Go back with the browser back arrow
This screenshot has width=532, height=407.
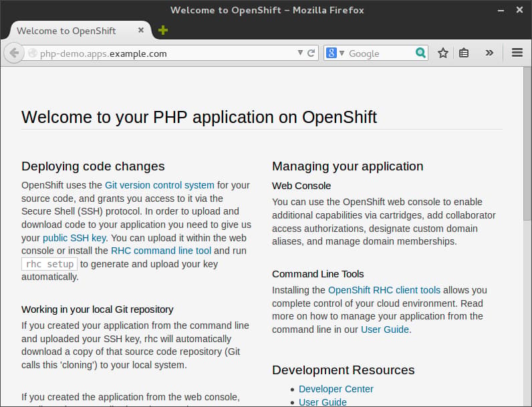point(14,53)
